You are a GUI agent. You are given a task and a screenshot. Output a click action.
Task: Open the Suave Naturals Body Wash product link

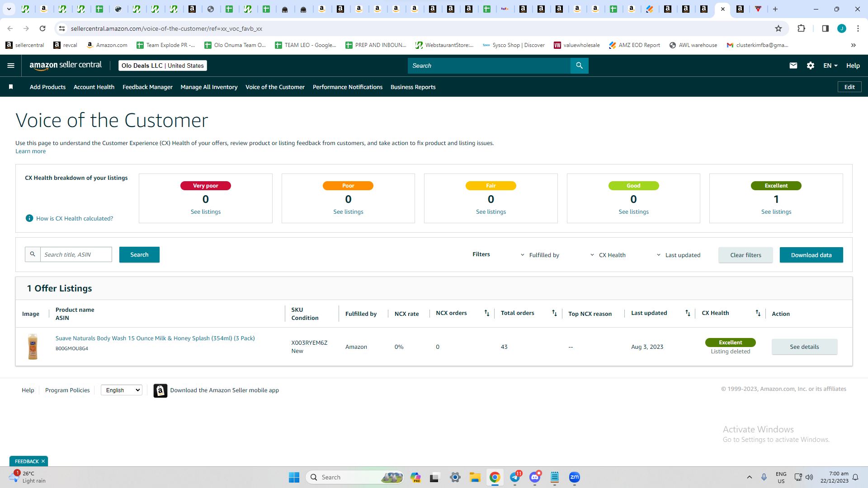pyautogui.click(x=155, y=338)
